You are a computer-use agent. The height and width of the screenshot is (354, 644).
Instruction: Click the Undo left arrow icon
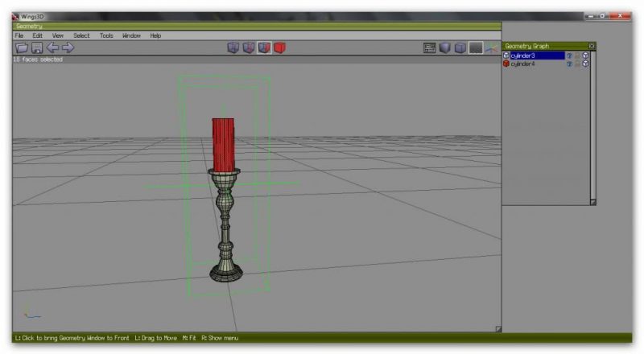52,47
